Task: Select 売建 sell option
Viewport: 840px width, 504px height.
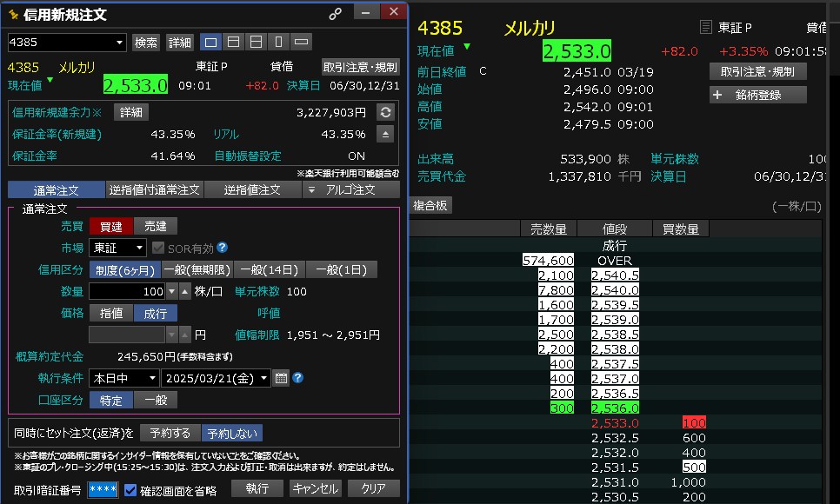Action: (156, 227)
